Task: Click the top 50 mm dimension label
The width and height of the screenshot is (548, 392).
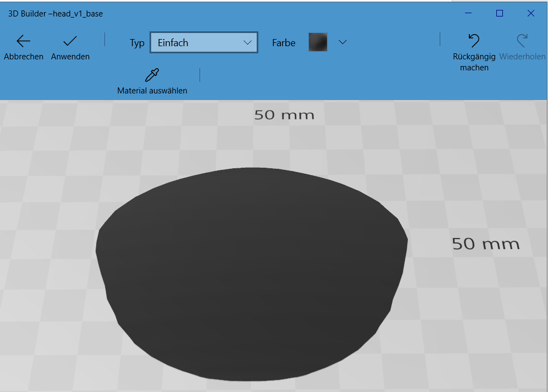Action: (284, 115)
